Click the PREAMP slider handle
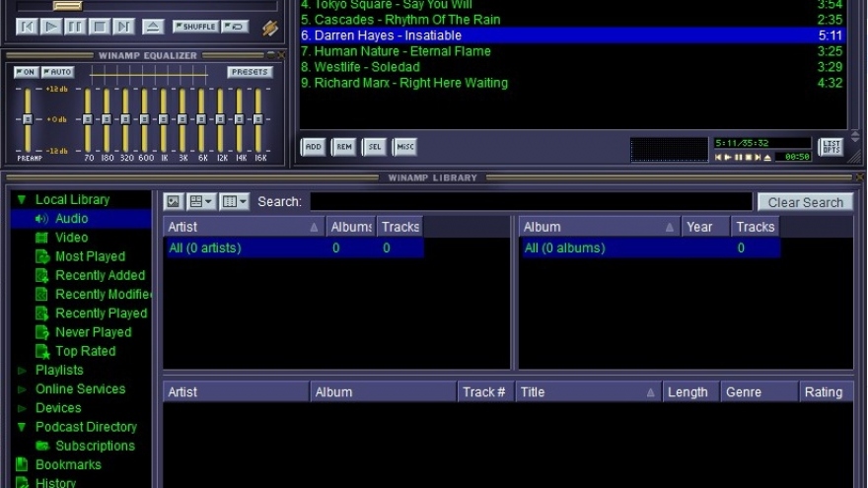Image resolution: width=868 pixels, height=488 pixels. pos(28,119)
